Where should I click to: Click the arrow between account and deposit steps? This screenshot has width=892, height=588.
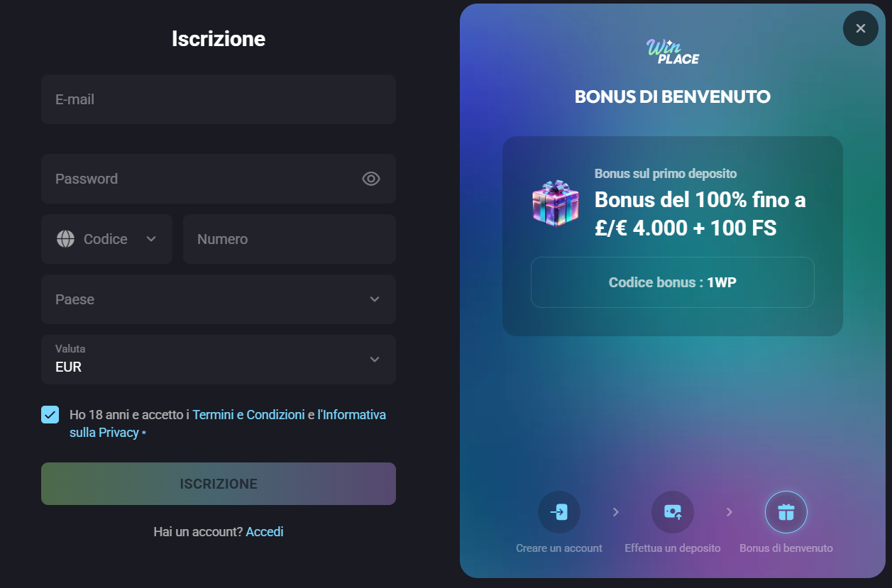click(x=616, y=512)
